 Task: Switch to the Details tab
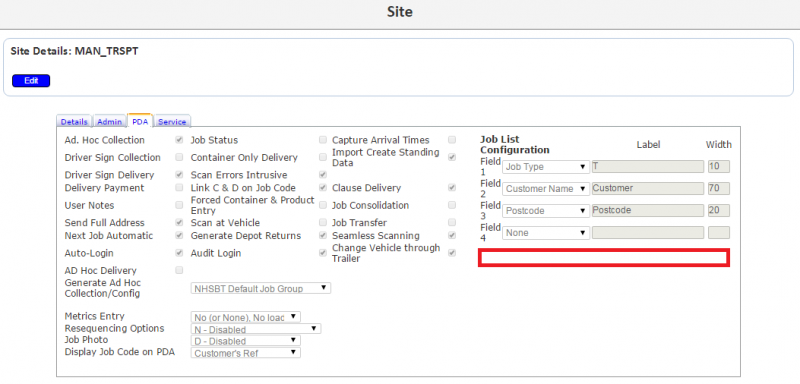pos(74,122)
